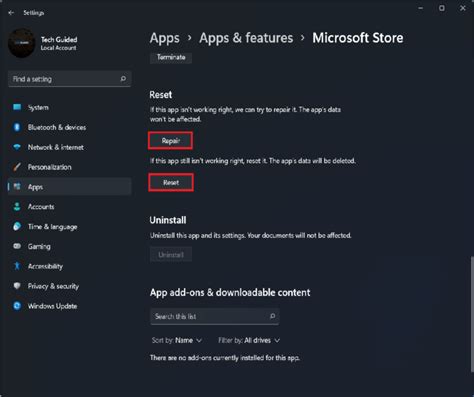Open the System settings label
The height and width of the screenshot is (397, 474).
38,107
